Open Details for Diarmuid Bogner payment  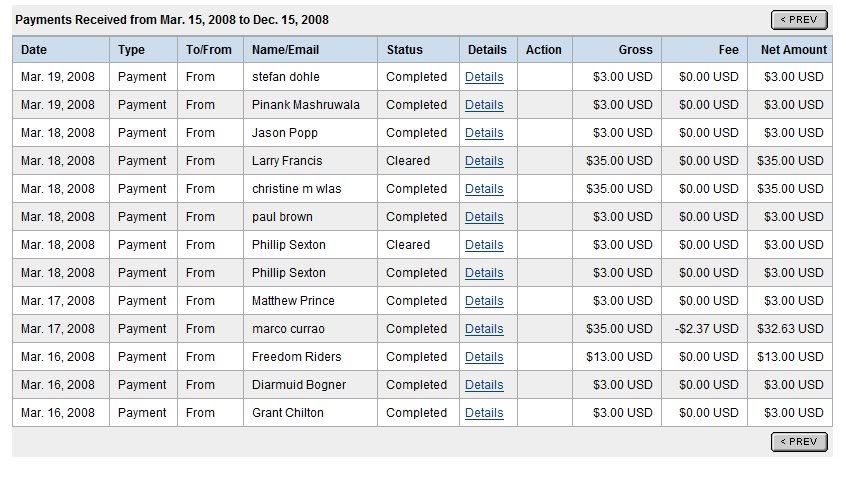click(x=484, y=385)
